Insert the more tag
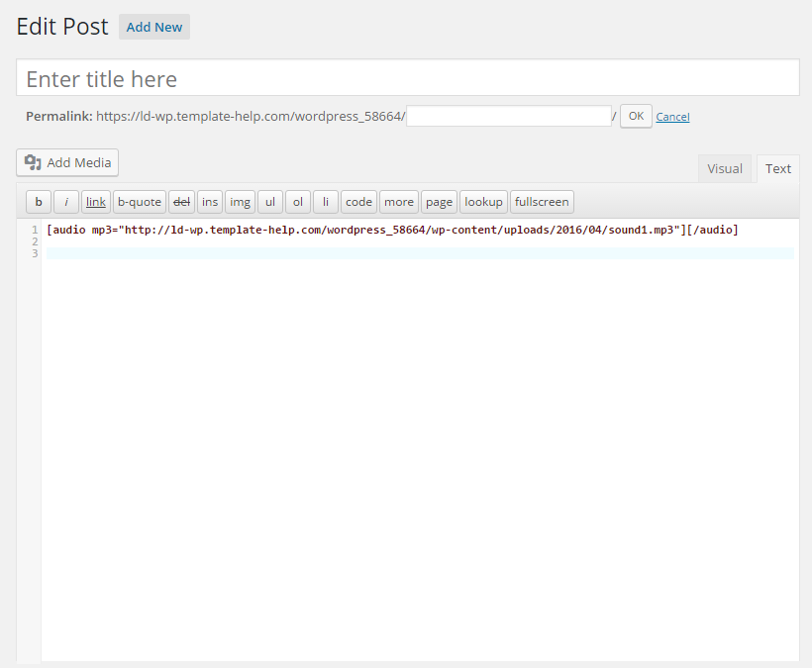This screenshot has height=668, width=812. [399, 202]
